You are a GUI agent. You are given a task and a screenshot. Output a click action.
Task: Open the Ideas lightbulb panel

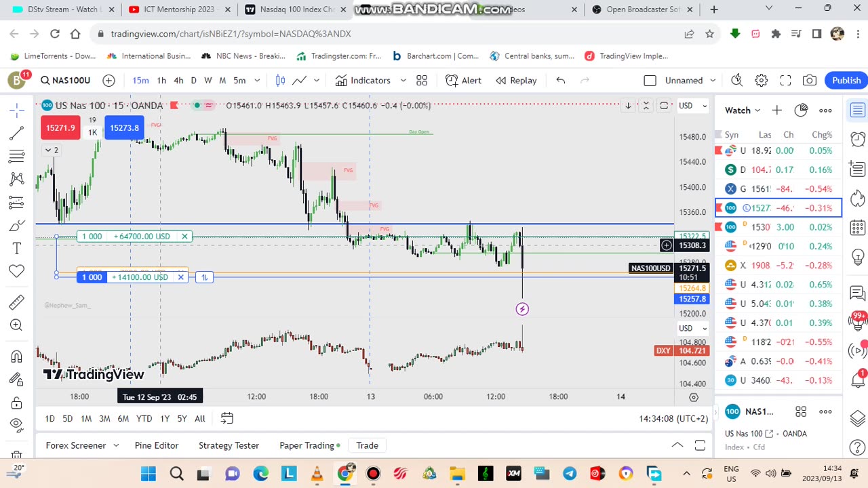click(x=858, y=257)
